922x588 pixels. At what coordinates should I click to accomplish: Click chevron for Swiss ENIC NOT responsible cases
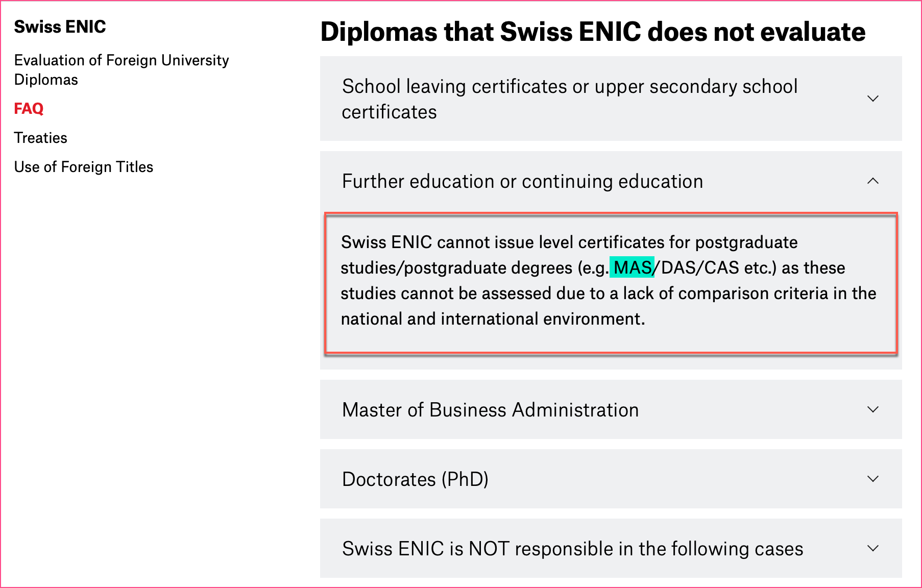tap(873, 548)
